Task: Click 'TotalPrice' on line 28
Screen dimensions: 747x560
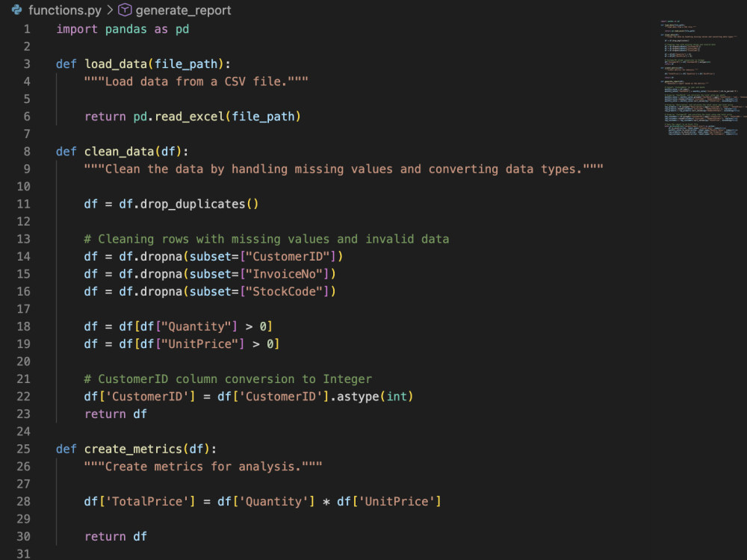Action: click(x=146, y=502)
